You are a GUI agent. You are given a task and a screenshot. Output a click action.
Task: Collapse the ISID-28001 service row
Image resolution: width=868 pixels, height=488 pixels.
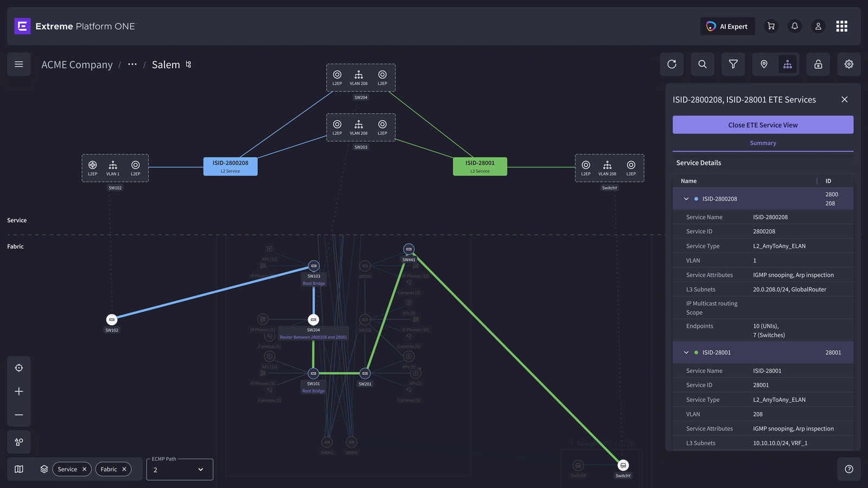click(686, 352)
